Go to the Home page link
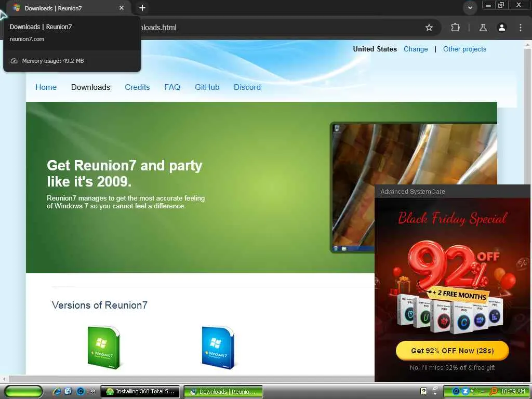 46,87
